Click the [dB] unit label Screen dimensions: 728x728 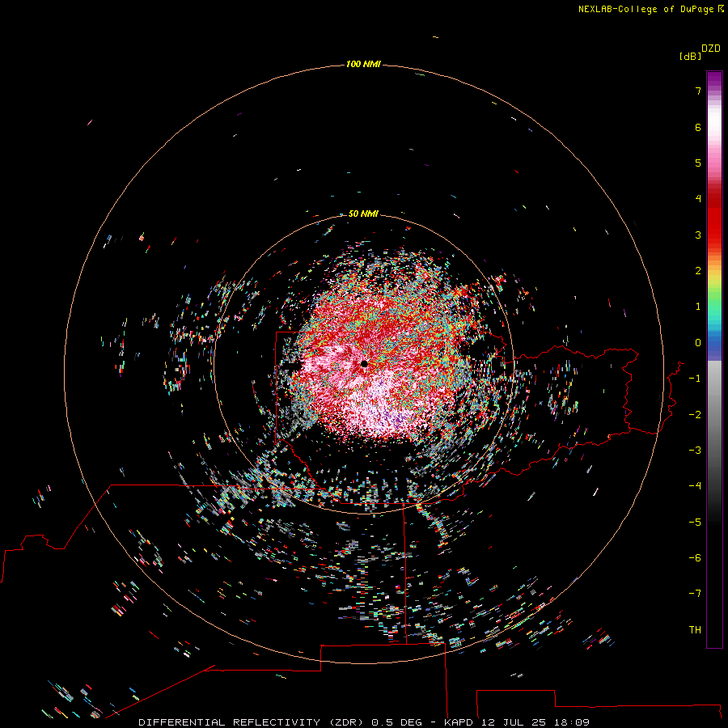click(690, 56)
